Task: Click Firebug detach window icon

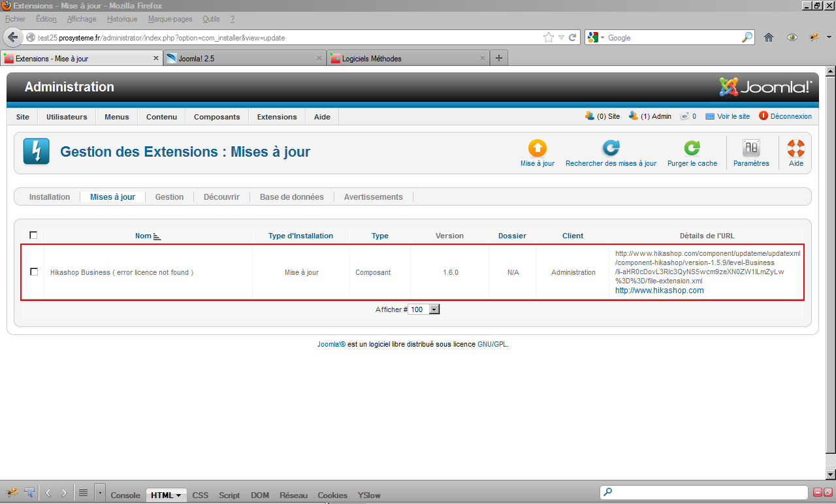Action: [x=828, y=492]
